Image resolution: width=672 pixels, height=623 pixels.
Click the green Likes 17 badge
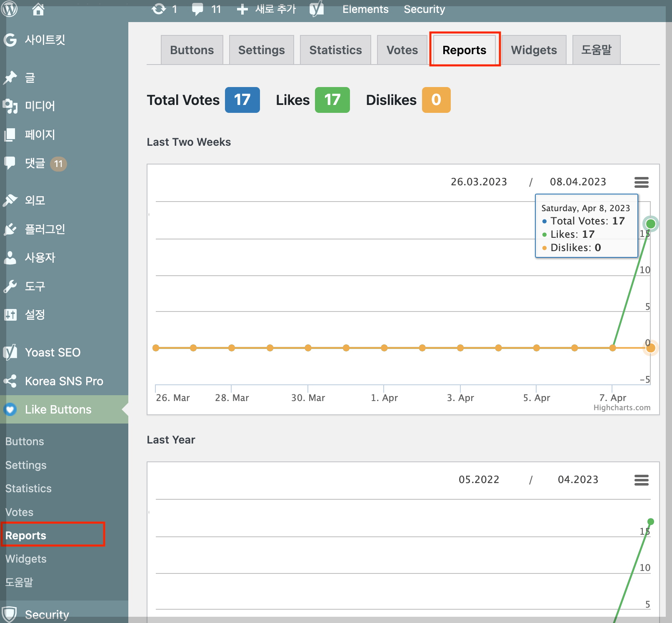pos(332,100)
